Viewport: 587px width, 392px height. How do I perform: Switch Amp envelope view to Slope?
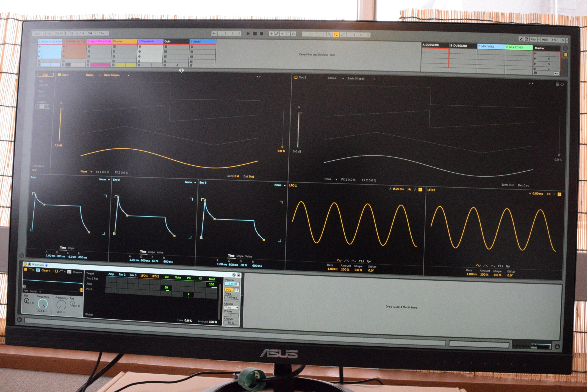click(71, 248)
